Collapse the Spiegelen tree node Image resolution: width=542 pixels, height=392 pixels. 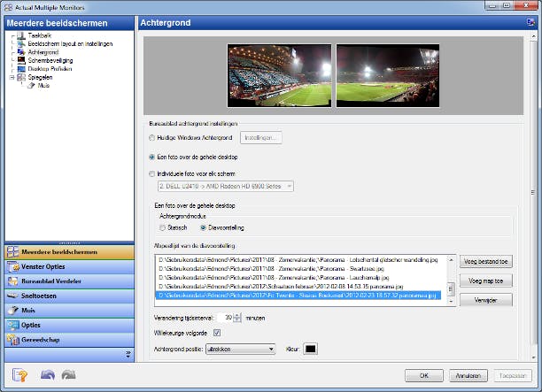12,77
